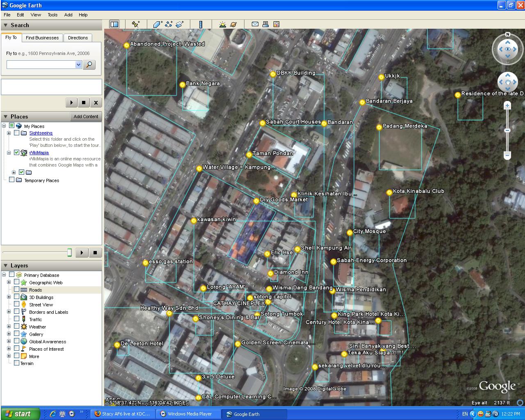The height and width of the screenshot is (420, 525).
Task: Select the Add Path tool
Action: (x=169, y=25)
